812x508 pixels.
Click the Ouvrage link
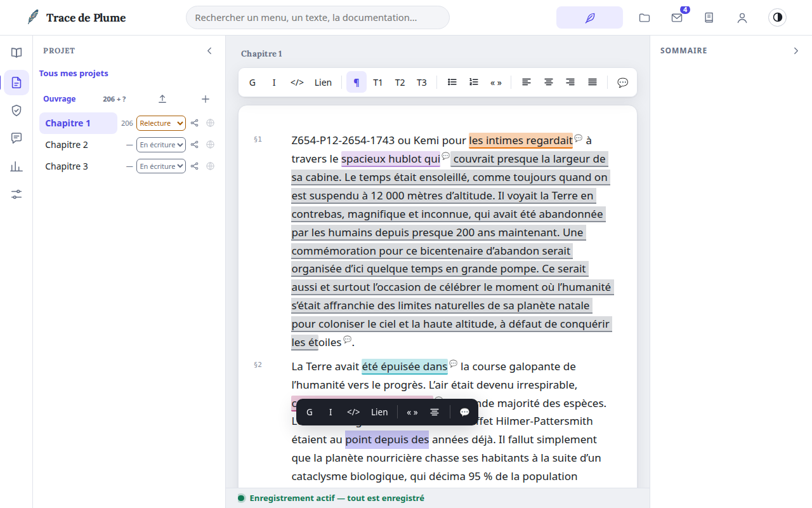pos(60,99)
